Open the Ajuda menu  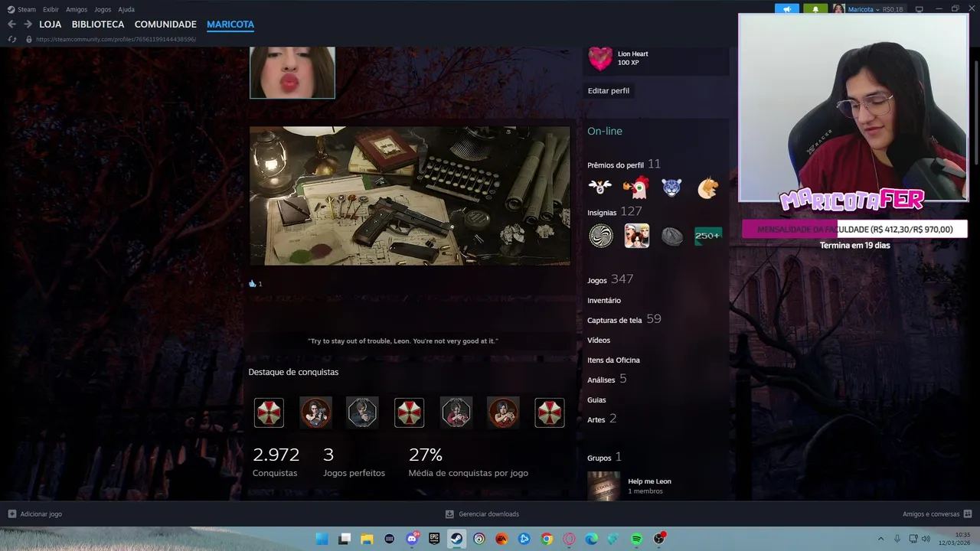coord(126,9)
